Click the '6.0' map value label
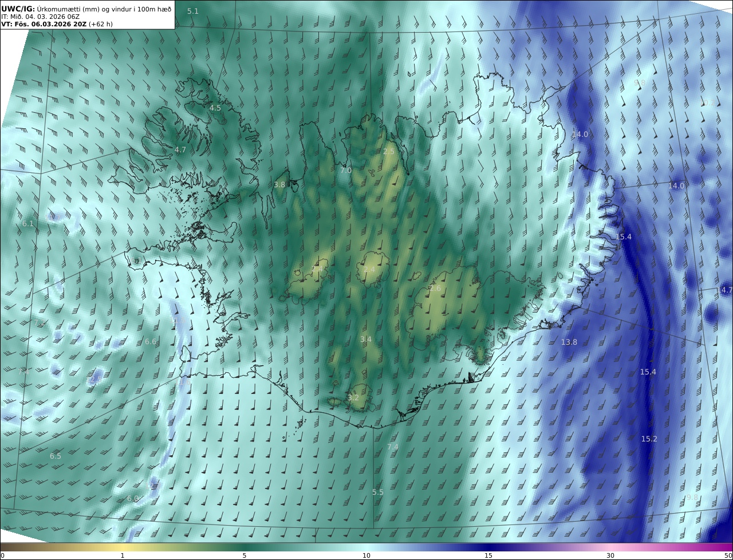This screenshot has width=733, height=560. [x=133, y=499]
